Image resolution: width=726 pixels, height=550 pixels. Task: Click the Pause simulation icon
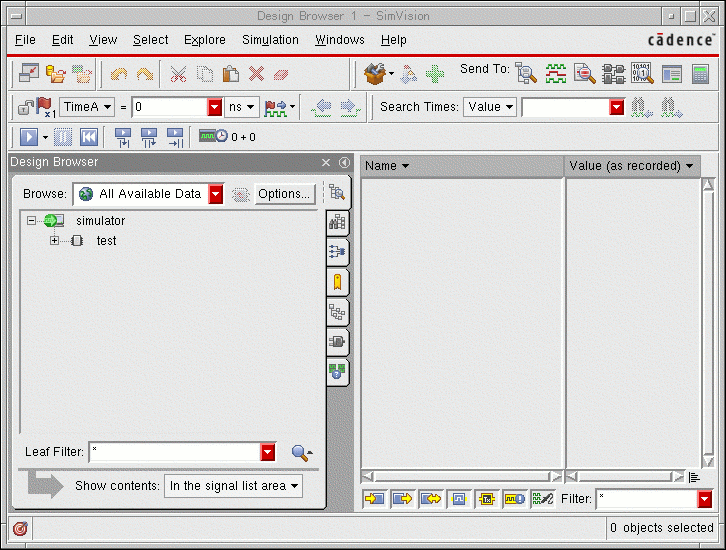point(63,137)
